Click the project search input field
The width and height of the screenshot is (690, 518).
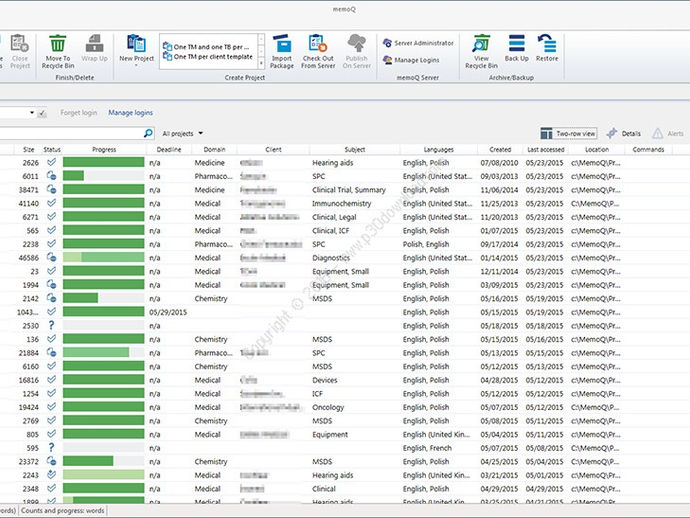[x=70, y=133]
